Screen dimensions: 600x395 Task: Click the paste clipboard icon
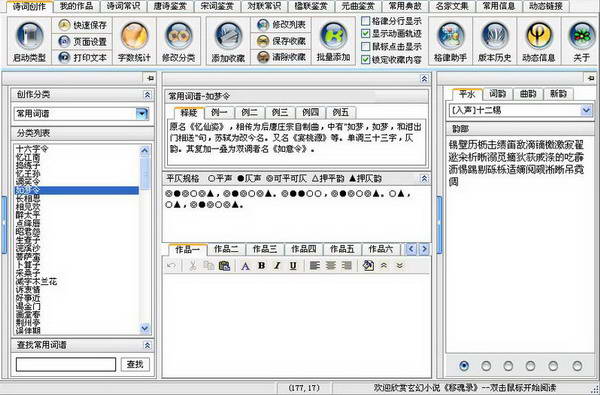(224, 266)
